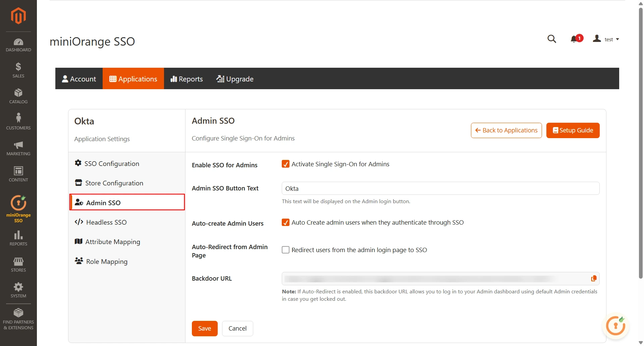Click the search magnifier icon
644x346 pixels.
pos(552,39)
